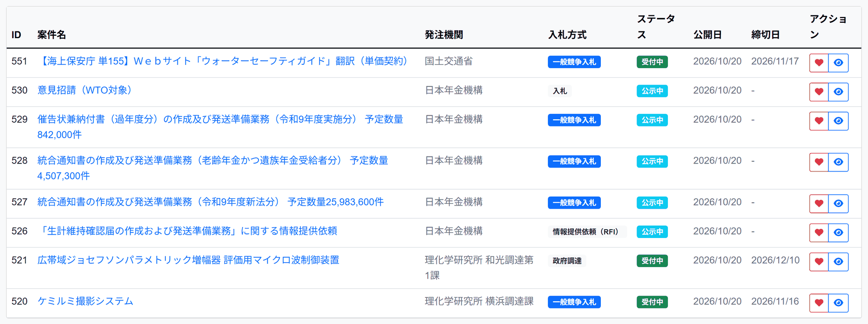
Task: Click the heart icon for row 530
Action: (819, 92)
